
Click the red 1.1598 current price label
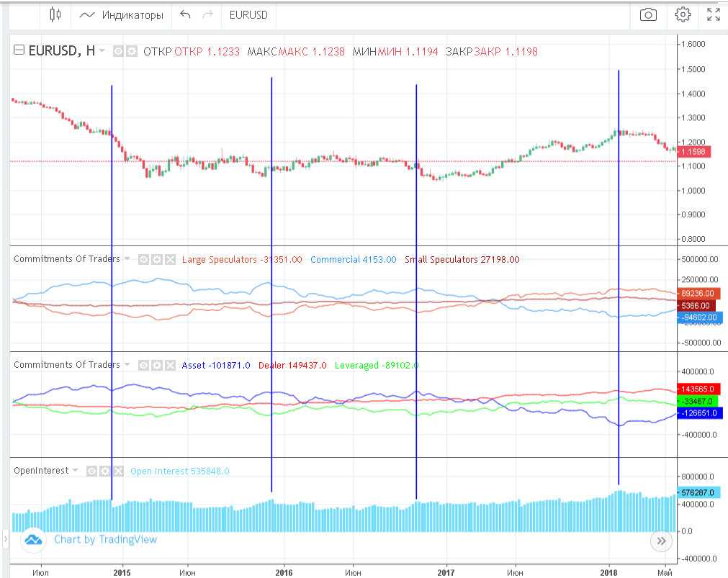(x=695, y=152)
